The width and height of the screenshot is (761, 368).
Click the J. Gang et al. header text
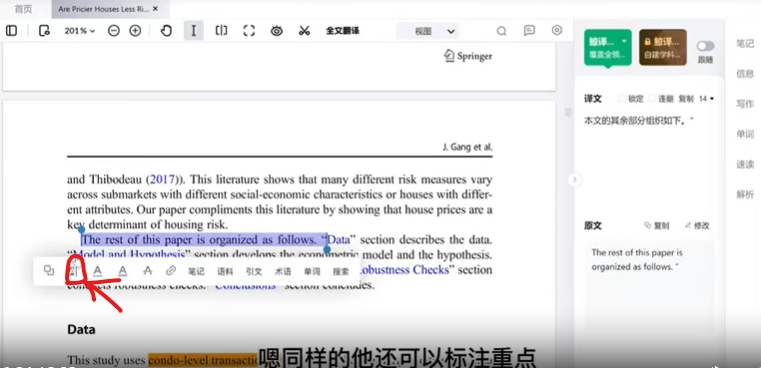coord(467,147)
